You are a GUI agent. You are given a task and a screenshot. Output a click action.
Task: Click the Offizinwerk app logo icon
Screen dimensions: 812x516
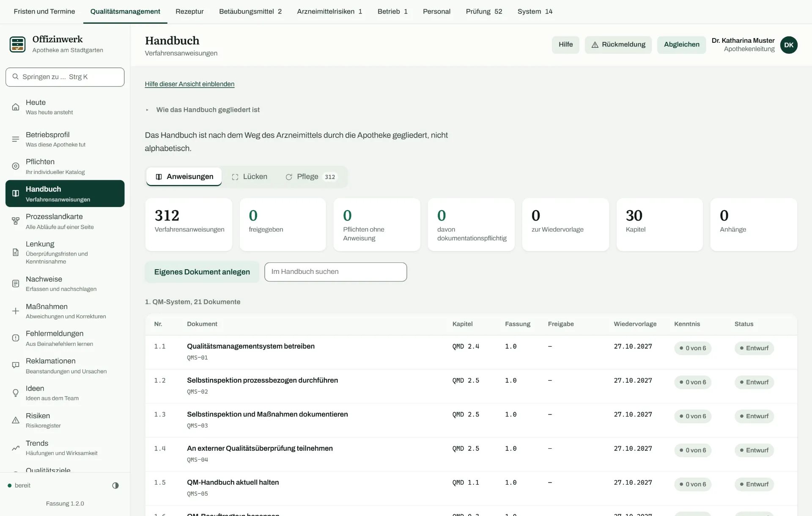click(x=17, y=44)
